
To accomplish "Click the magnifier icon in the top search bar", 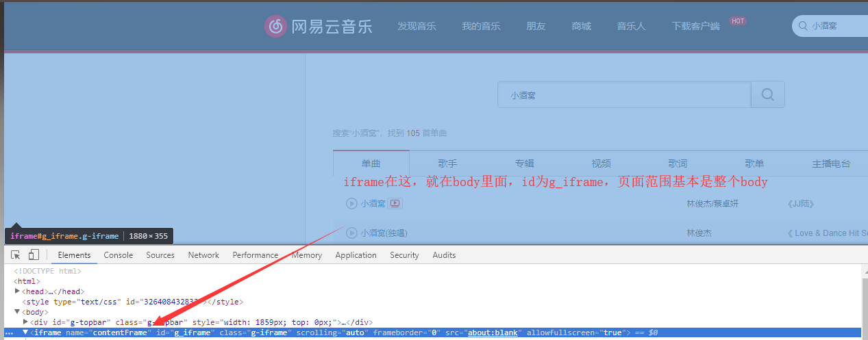I will click(802, 26).
